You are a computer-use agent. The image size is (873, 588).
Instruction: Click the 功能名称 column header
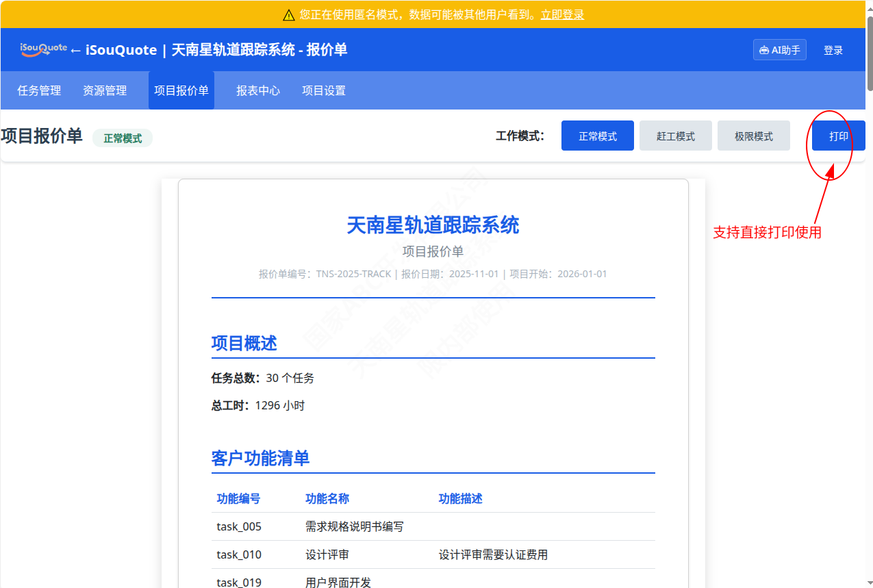tap(327, 499)
